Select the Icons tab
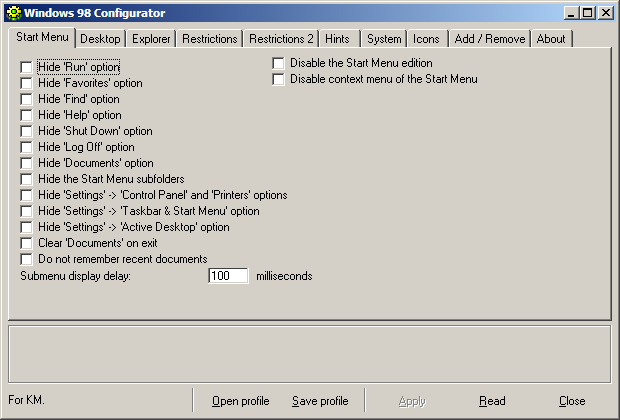The width and height of the screenshot is (620, 420). pos(426,39)
